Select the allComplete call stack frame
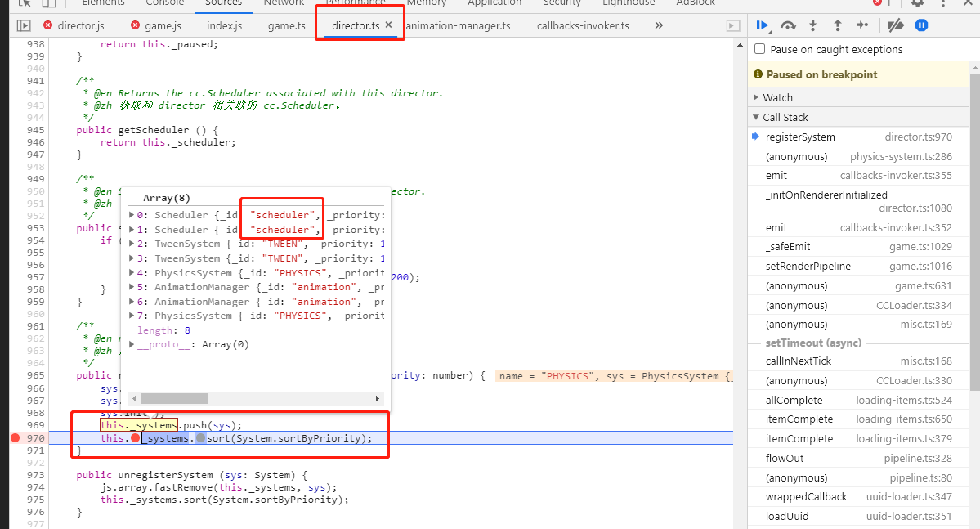This screenshot has height=529, width=980. [859, 400]
